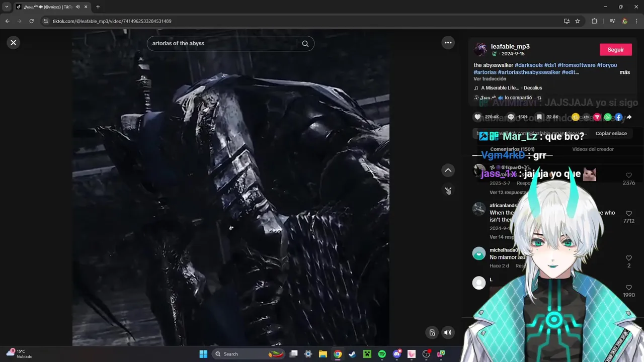Go to previous video with up arrow

[x=448, y=170]
